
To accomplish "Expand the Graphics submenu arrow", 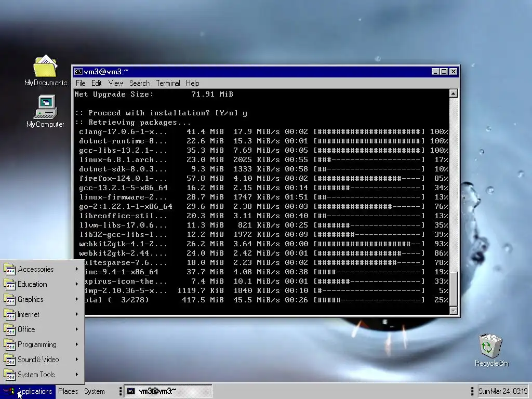I will click(x=77, y=299).
